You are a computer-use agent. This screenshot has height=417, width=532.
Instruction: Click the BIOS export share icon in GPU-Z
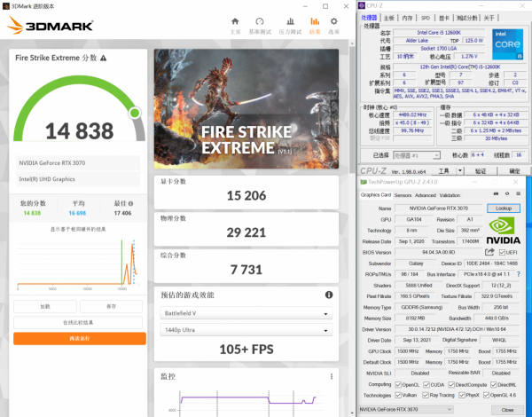pos(489,252)
